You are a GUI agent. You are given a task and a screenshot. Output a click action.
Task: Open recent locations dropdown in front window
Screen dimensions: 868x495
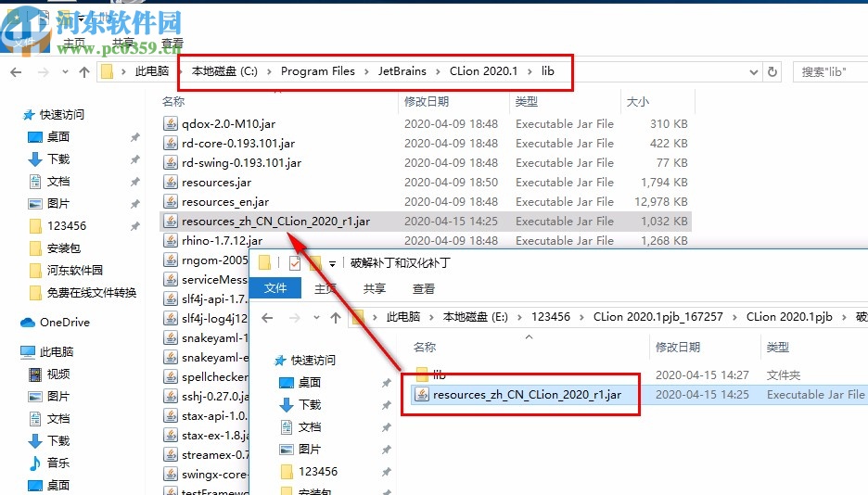(316, 317)
